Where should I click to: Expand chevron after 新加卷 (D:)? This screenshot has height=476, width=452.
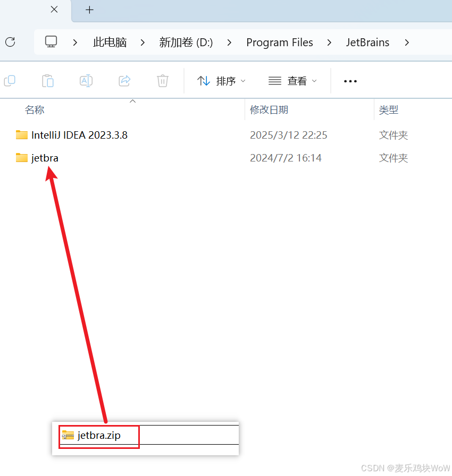229,42
